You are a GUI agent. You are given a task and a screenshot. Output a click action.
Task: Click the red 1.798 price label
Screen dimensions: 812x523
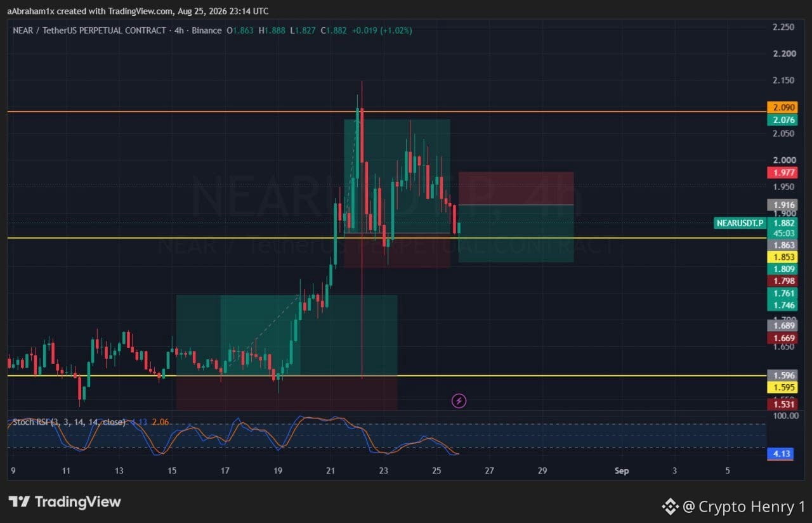click(x=781, y=281)
